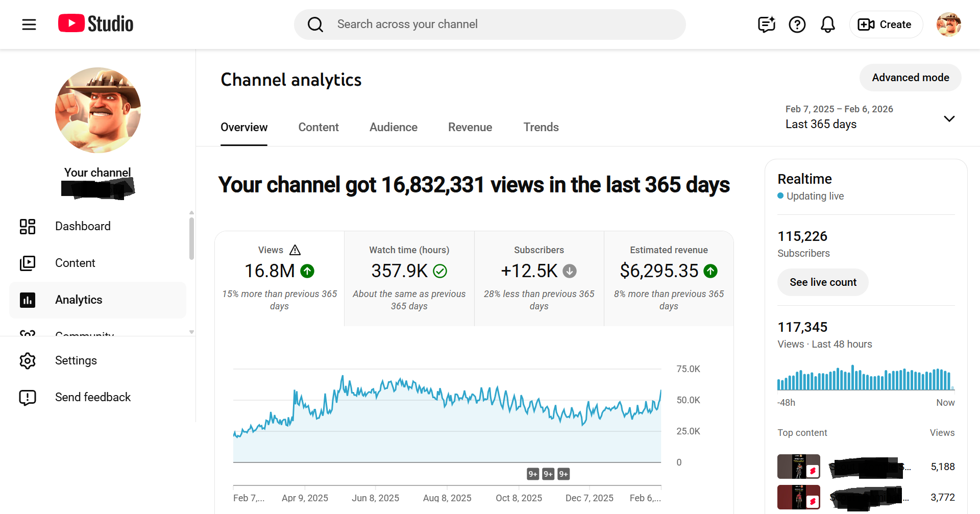Click the views warning triangle icon
The image size is (980, 514).
tap(295, 250)
